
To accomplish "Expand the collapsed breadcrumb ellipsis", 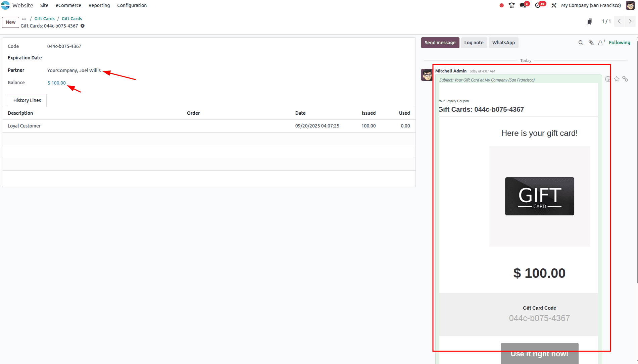I will click(24, 19).
